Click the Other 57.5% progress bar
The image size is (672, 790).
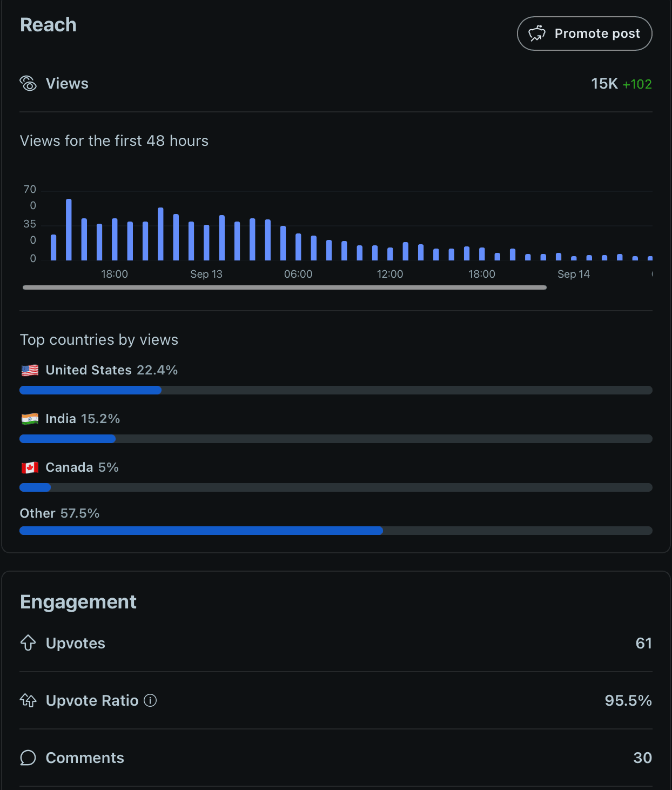(x=336, y=531)
